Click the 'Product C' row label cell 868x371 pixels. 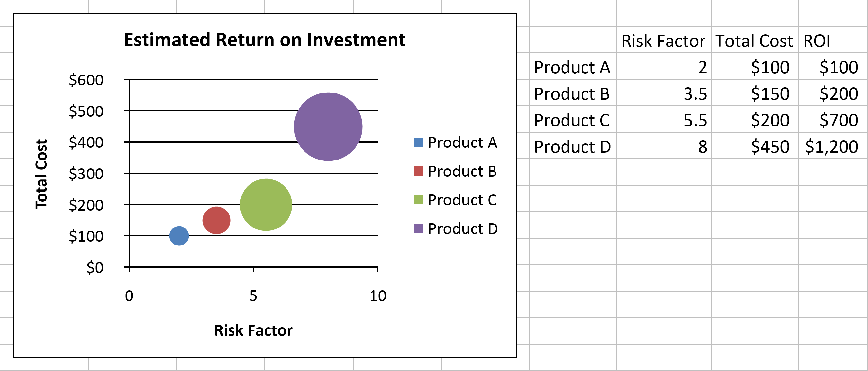572,120
